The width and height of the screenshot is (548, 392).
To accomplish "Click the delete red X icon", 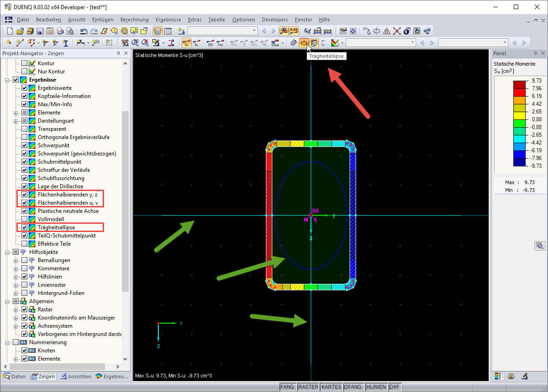I will click(x=397, y=31).
